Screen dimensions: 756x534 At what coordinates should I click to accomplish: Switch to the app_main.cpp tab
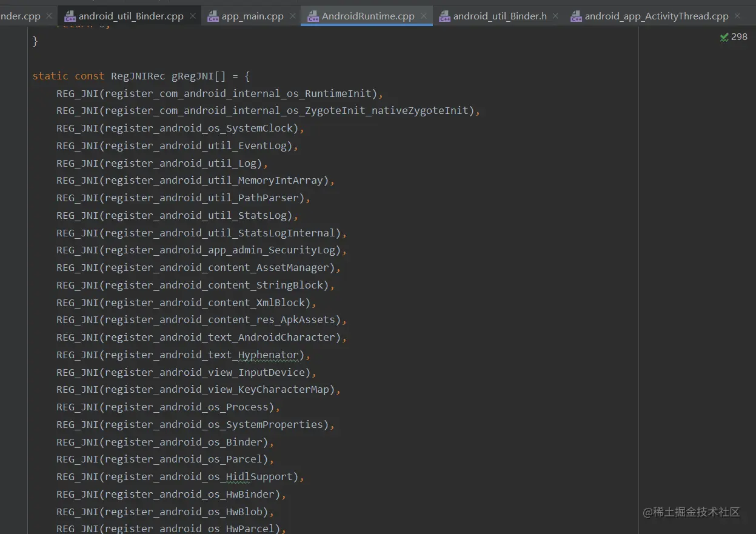[x=252, y=16]
